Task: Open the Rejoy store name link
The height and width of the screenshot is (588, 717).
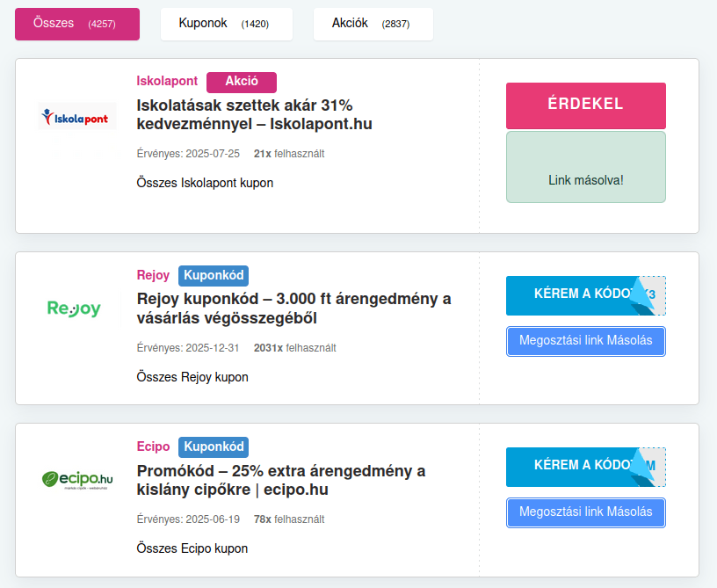Action: pyautogui.click(x=153, y=275)
